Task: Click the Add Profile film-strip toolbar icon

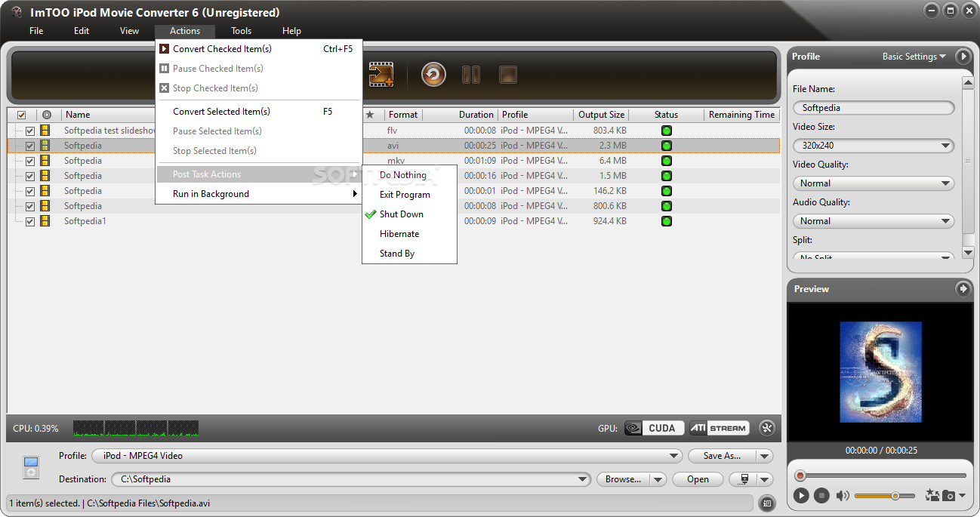Action: coord(381,74)
